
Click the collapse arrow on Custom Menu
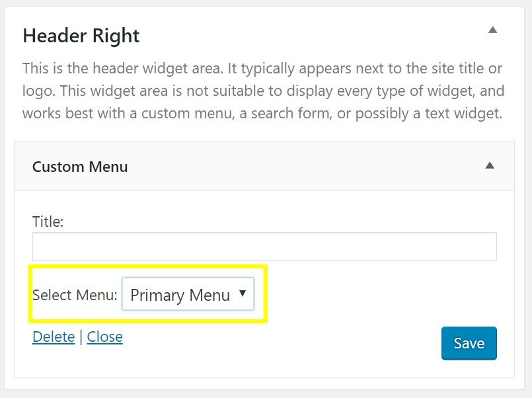pyautogui.click(x=490, y=166)
